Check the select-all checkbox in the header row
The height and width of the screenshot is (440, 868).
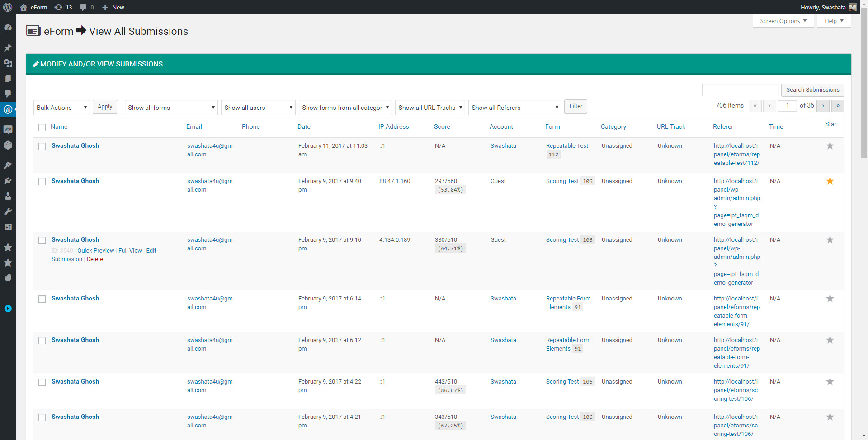pos(42,127)
